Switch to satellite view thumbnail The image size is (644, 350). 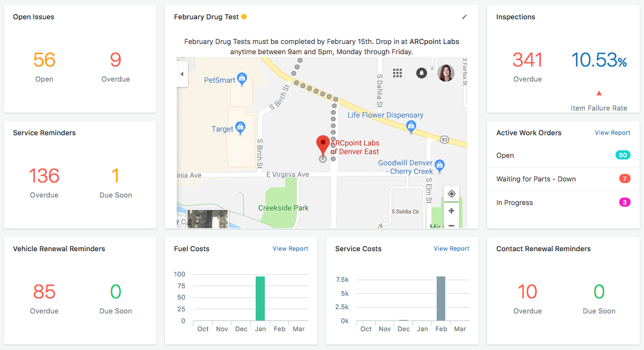point(207,219)
